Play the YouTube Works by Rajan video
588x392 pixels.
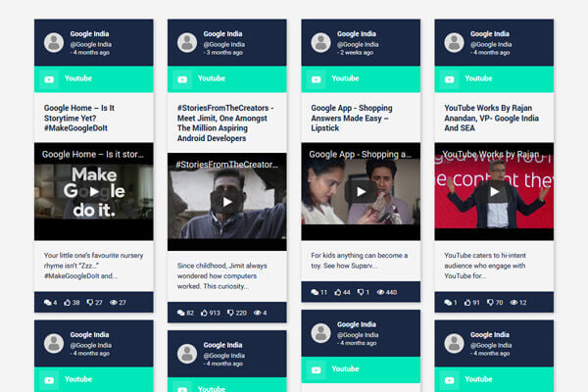494,192
